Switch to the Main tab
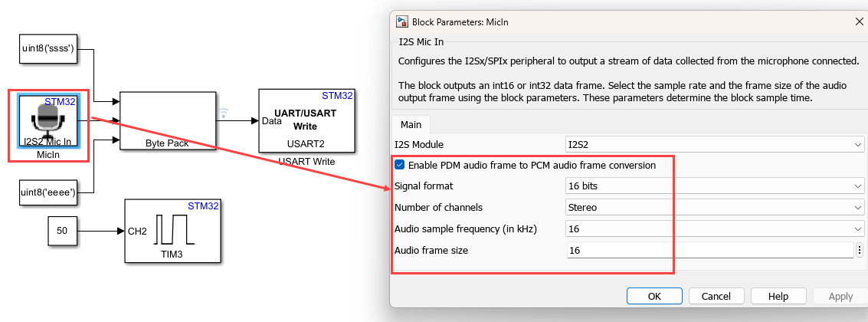The height and width of the screenshot is (322, 868). click(411, 124)
